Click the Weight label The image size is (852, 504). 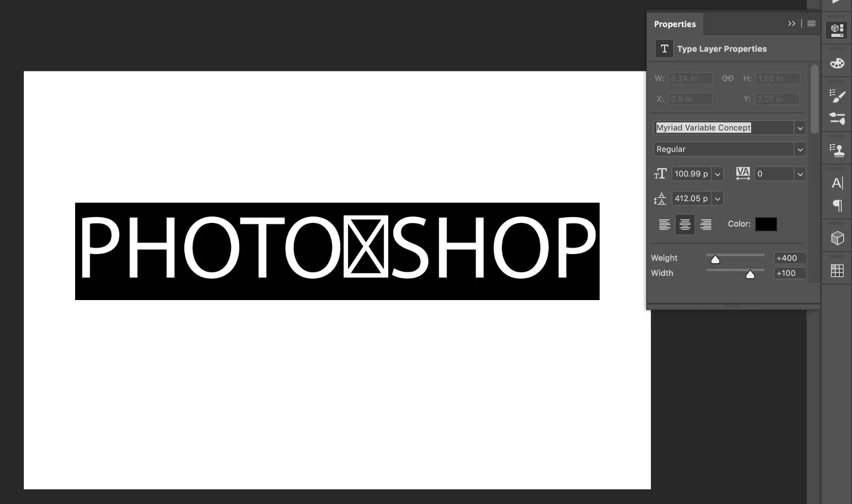pyautogui.click(x=664, y=258)
